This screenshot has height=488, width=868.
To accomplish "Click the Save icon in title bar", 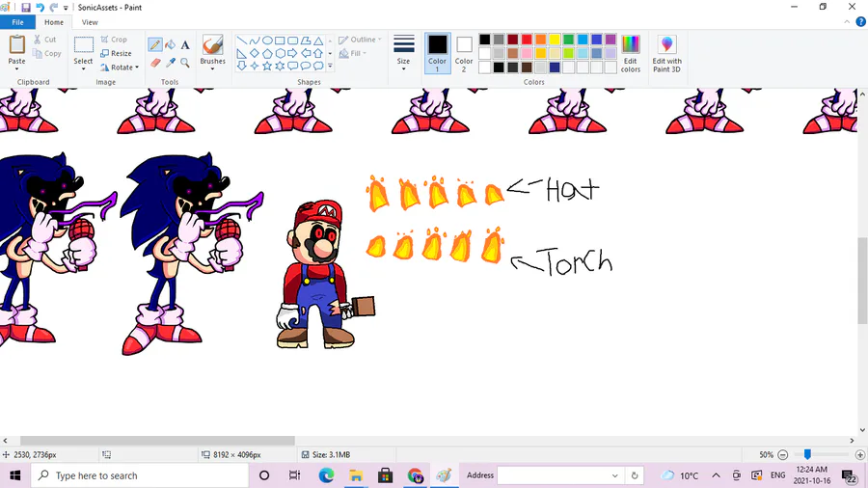I will [26, 7].
